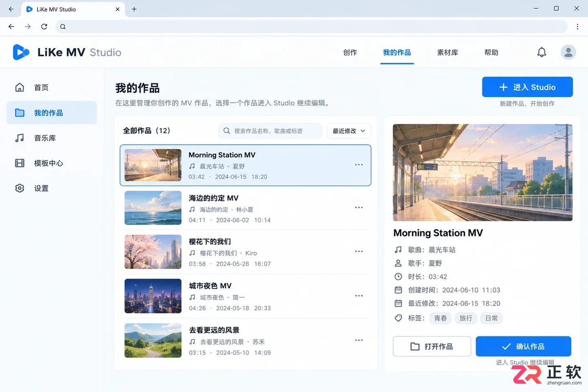Switch to the 创作 top tab
Image resolution: width=588 pixels, height=392 pixels.
coord(350,52)
